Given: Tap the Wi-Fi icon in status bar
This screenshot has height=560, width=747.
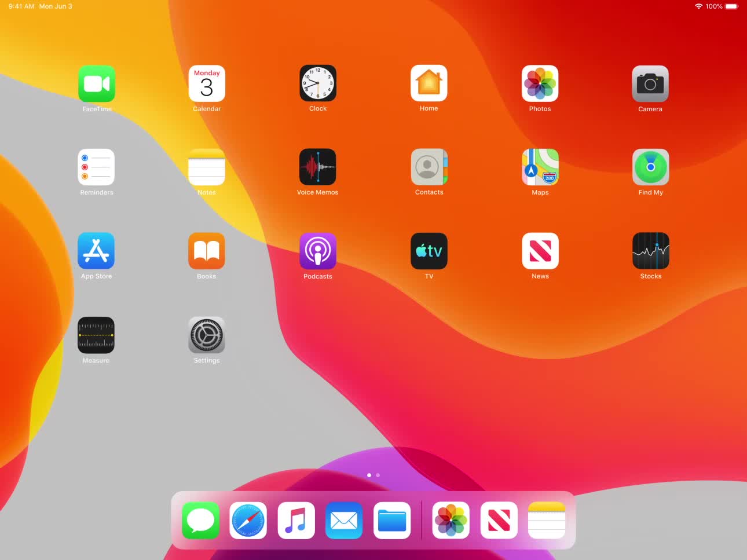Looking at the screenshot, I should [x=699, y=6].
